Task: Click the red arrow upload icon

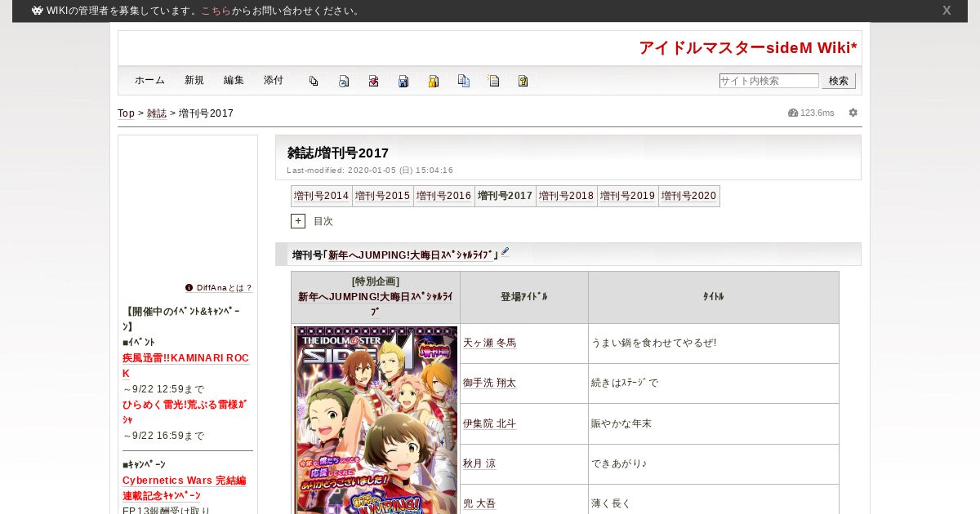Action: point(373,81)
